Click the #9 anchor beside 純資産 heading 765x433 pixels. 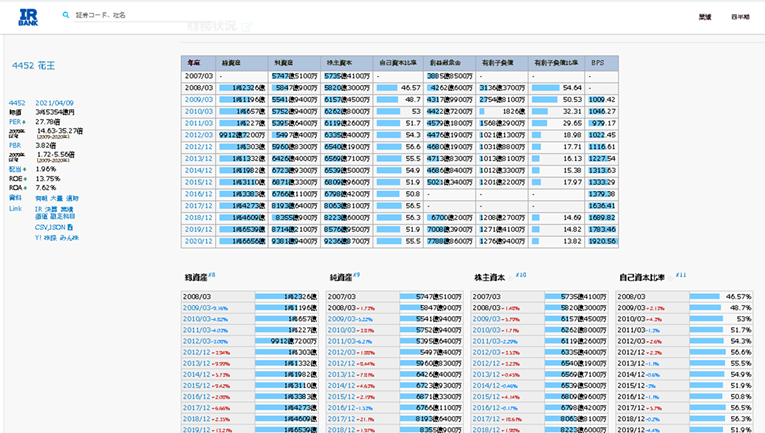click(357, 275)
